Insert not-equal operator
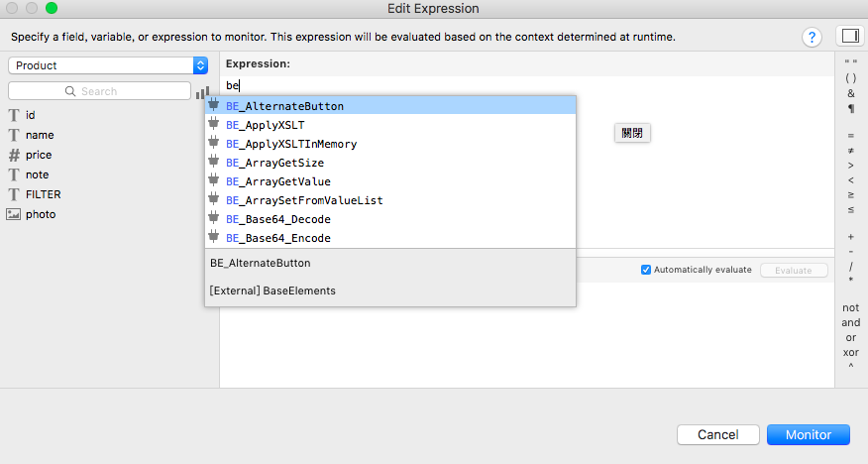Screen dimensions: 868x464 pyautogui.click(x=851, y=151)
